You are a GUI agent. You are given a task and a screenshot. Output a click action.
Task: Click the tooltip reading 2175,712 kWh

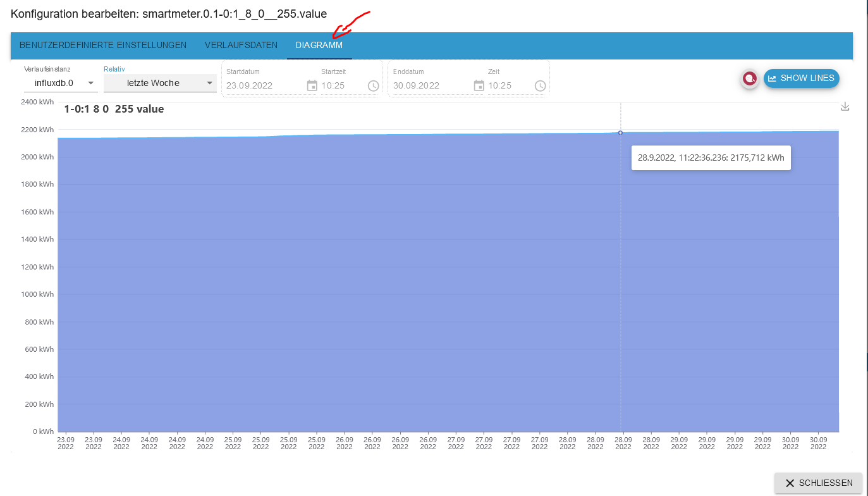711,158
